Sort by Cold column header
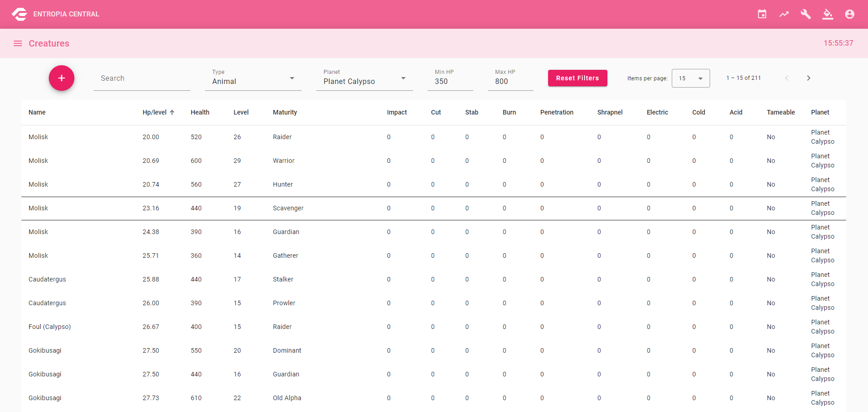 coord(699,112)
